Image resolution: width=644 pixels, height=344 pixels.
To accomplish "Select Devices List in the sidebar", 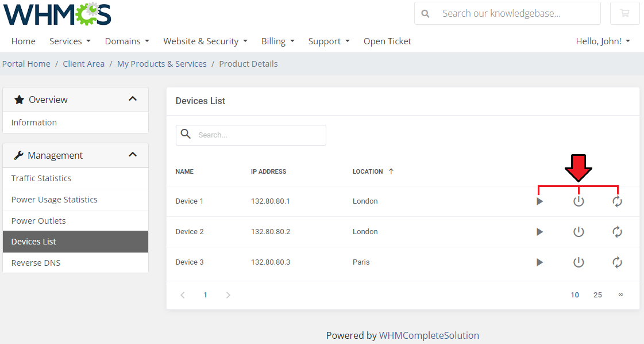I will coord(76,242).
